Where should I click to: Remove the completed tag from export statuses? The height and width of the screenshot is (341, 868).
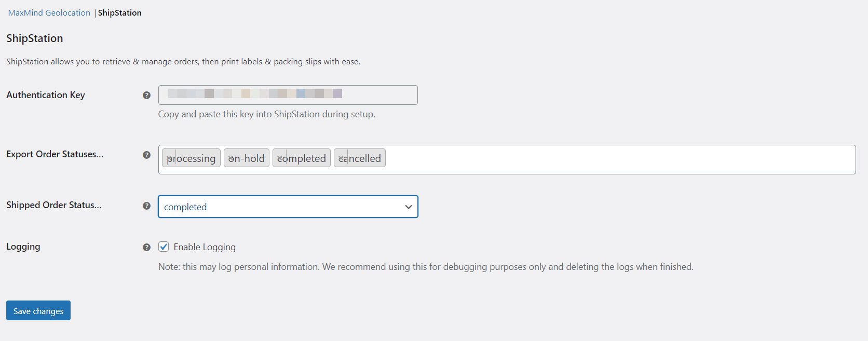[x=280, y=158]
